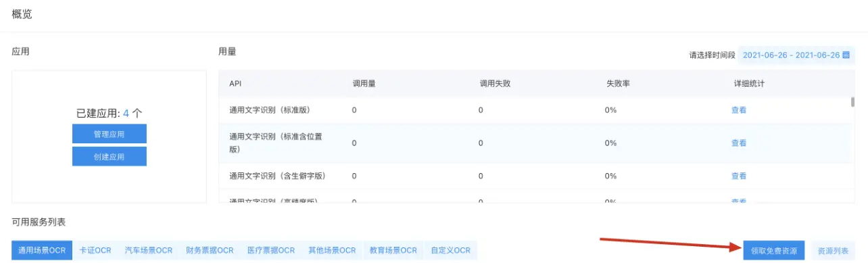Open the 医疗票据OCR tab
The width and height of the screenshot is (868, 263).
tap(271, 250)
